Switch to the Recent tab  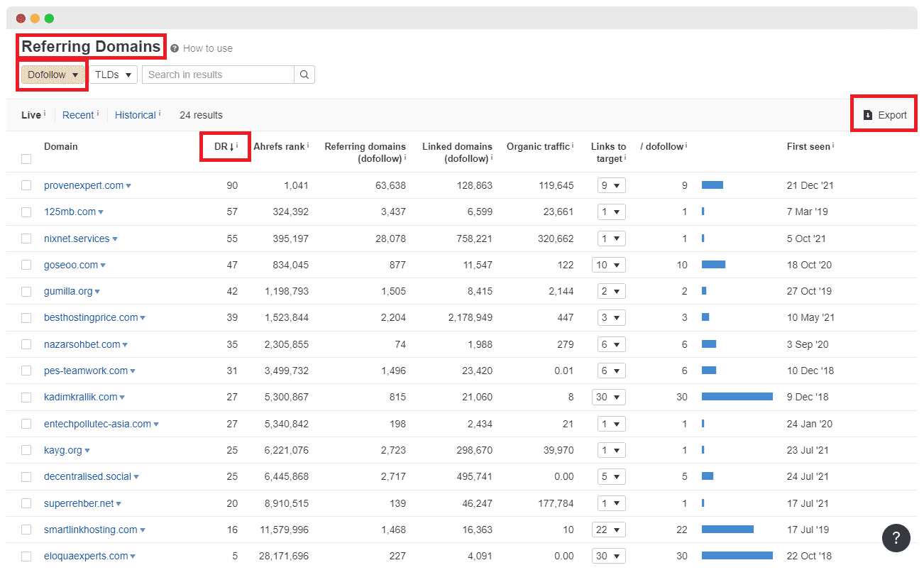78,115
